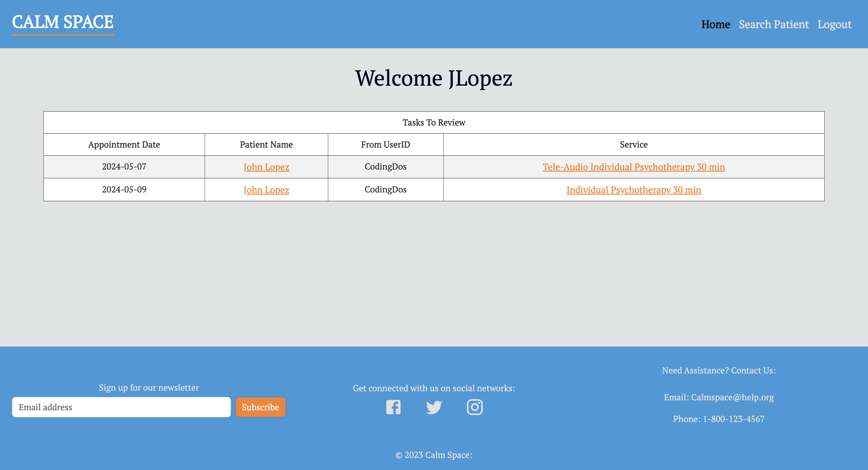Image resolution: width=868 pixels, height=470 pixels.
Task: Open John Lopez in the 2024-05-09 row
Action: [266, 190]
